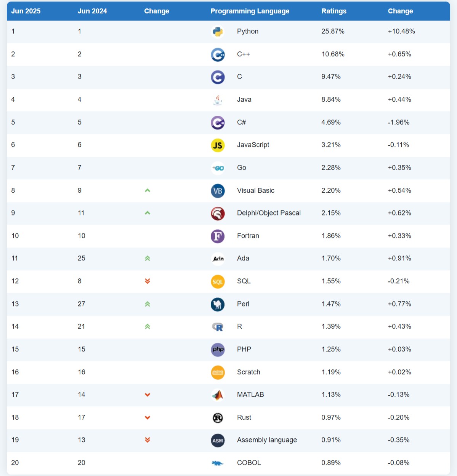Click the Programming Language column header

250,11
